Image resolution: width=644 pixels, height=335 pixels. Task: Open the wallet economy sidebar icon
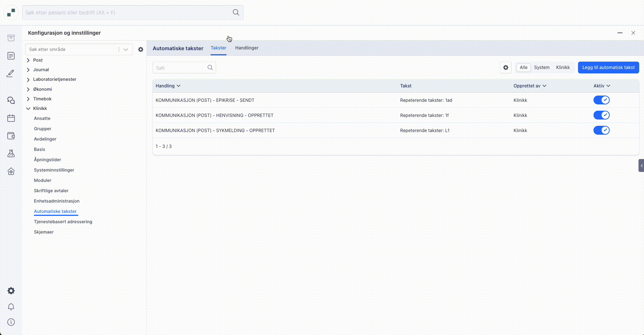[11, 136]
